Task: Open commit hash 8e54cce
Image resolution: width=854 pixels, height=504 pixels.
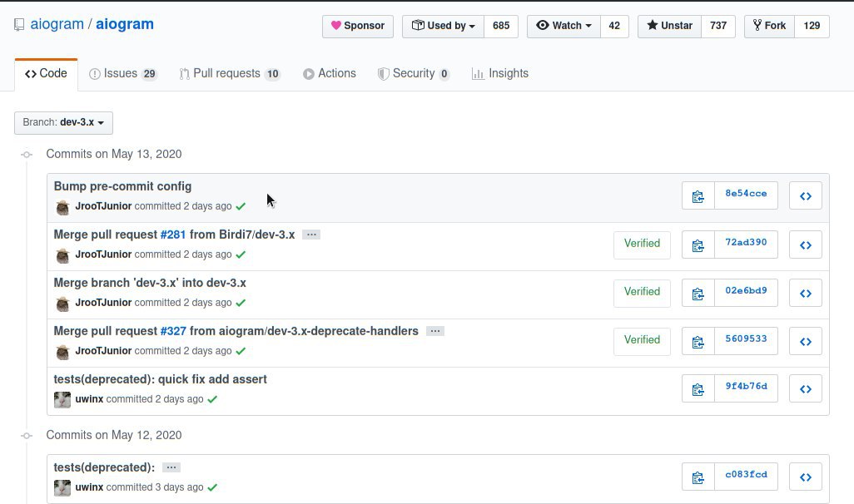Action: [x=746, y=194]
